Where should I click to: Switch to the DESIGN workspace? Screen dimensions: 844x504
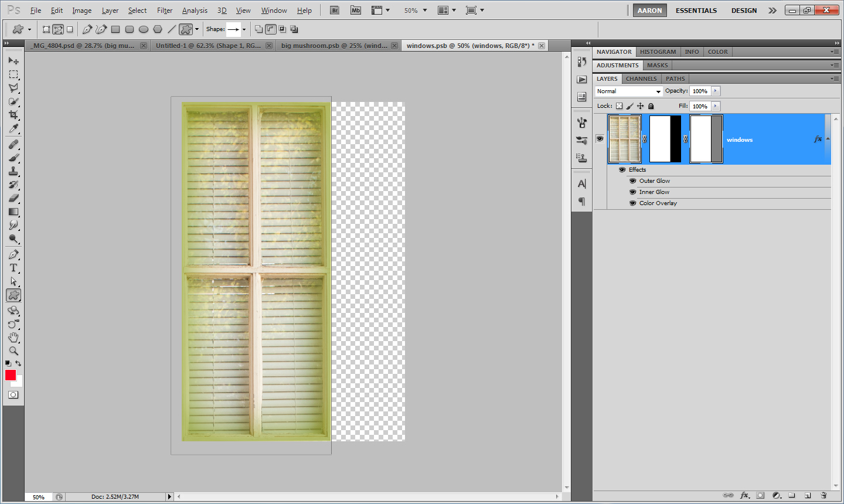pos(744,11)
